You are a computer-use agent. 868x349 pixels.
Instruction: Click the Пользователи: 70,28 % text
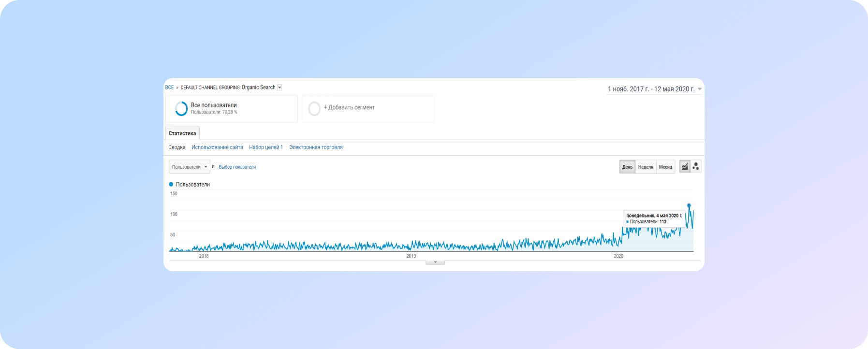pyautogui.click(x=214, y=112)
